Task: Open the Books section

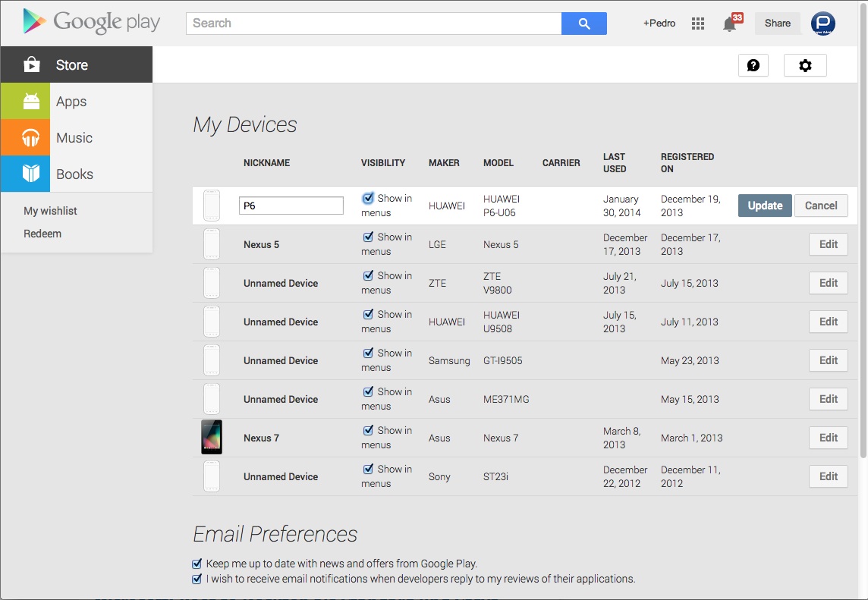Action: 77,174
